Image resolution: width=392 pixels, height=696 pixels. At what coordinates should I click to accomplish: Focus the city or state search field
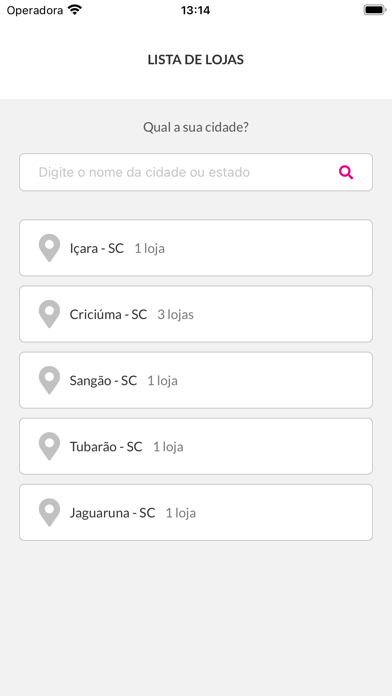pos(196,172)
